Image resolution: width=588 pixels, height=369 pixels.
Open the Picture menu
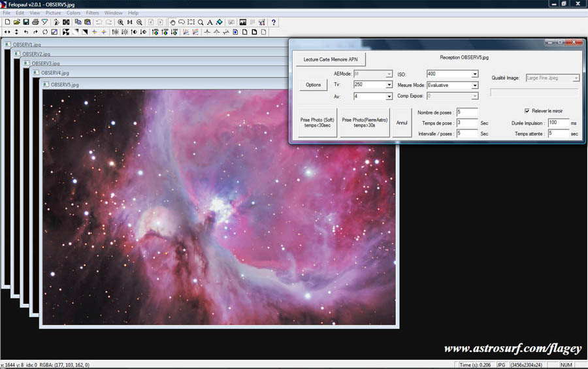pos(53,13)
